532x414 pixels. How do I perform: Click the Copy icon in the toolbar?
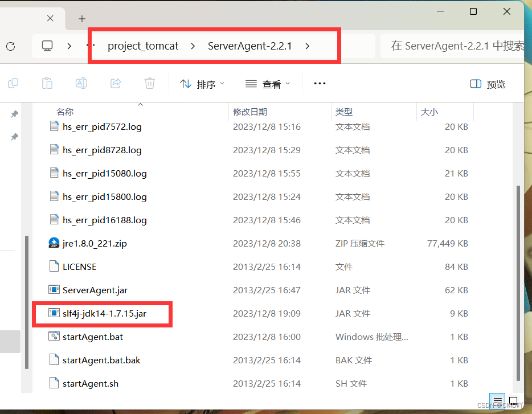13,83
